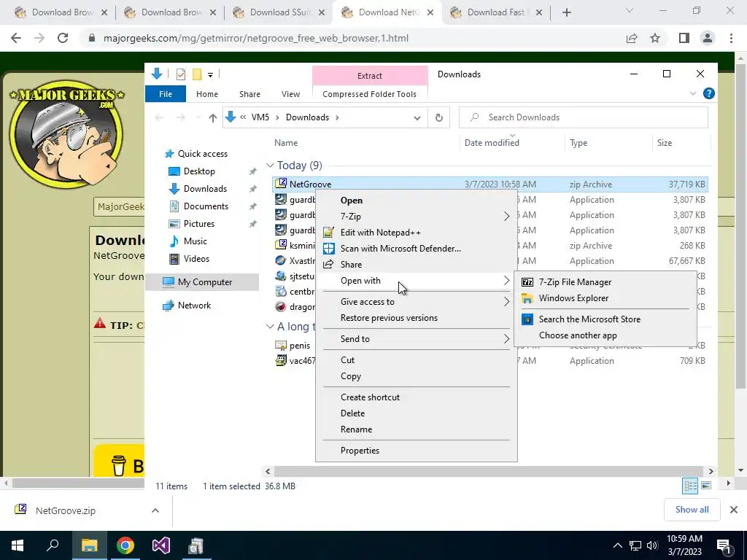Switch to large thumbnails view icon
The height and width of the screenshot is (560, 747).
(706, 486)
